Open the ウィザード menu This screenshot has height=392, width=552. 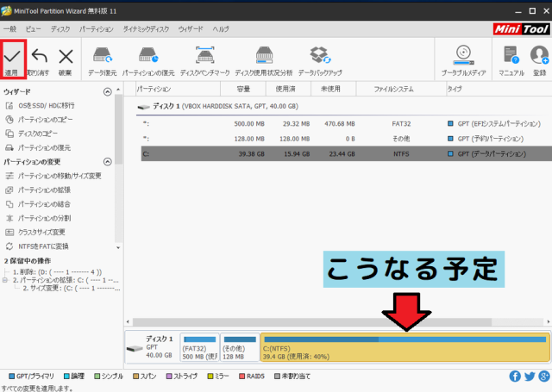[191, 28]
